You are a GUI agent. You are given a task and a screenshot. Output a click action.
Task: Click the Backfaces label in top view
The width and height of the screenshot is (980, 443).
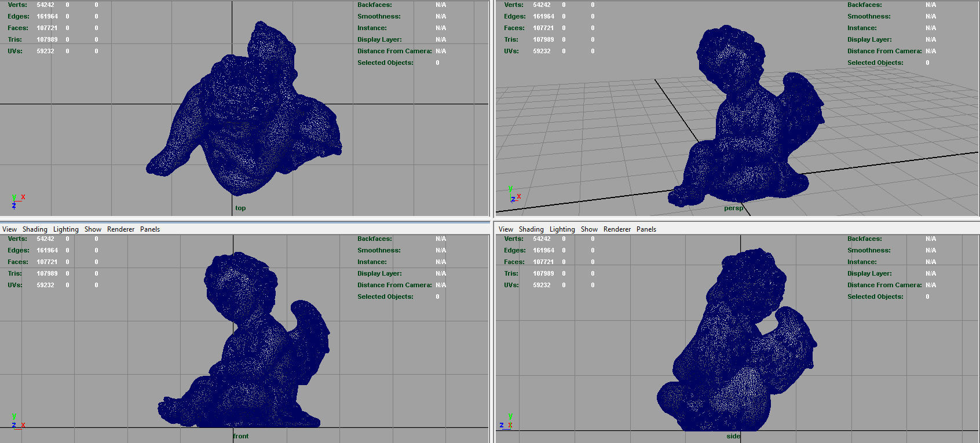[x=374, y=5]
